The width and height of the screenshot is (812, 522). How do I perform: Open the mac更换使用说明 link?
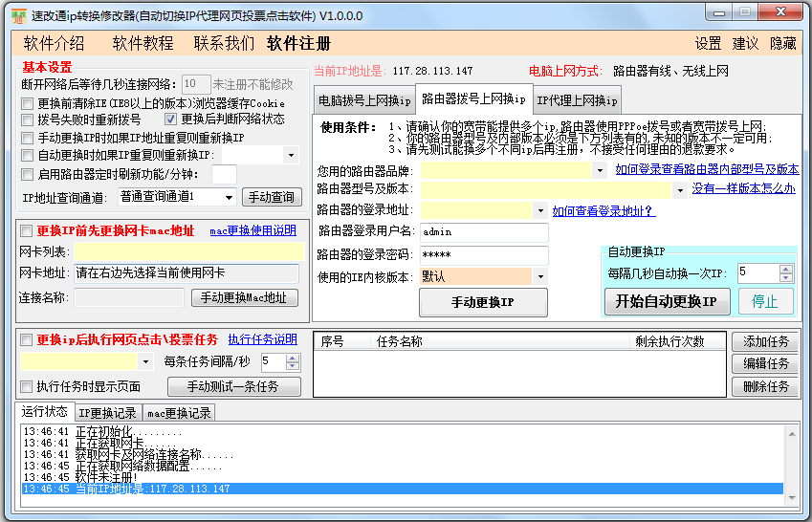252,230
